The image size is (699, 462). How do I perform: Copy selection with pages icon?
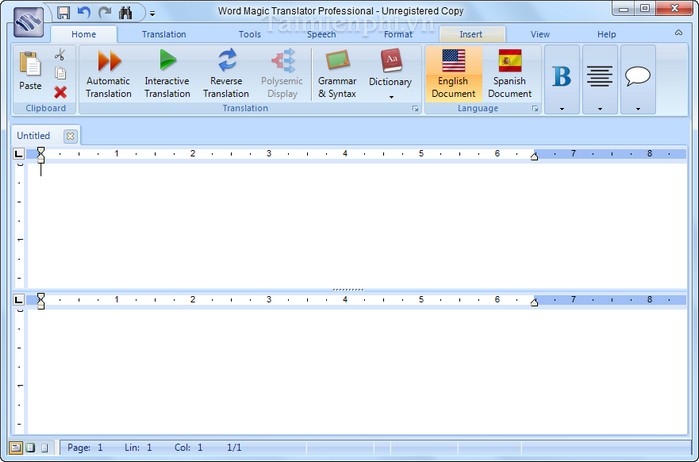pyautogui.click(x=60, y=73)
